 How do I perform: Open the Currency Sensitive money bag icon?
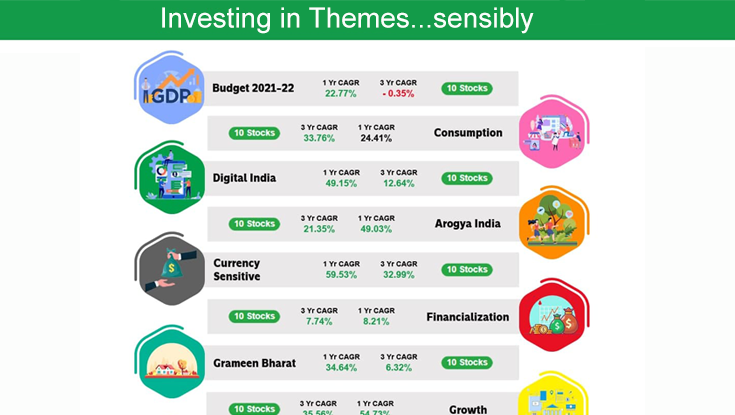click(169, 270)
